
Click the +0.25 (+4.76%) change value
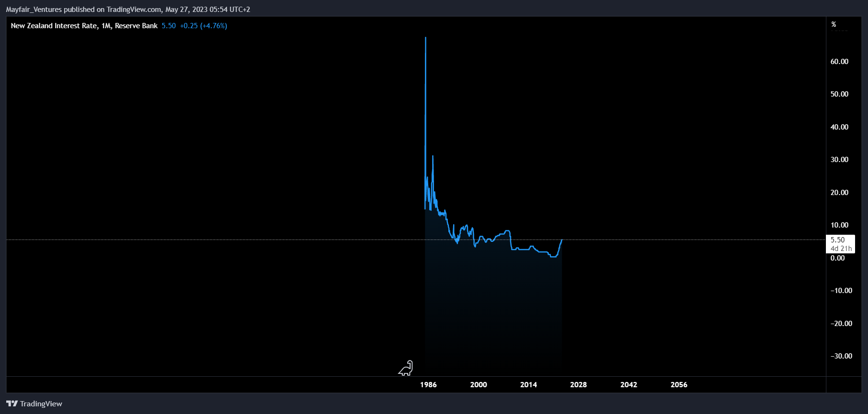pos(203,26)
